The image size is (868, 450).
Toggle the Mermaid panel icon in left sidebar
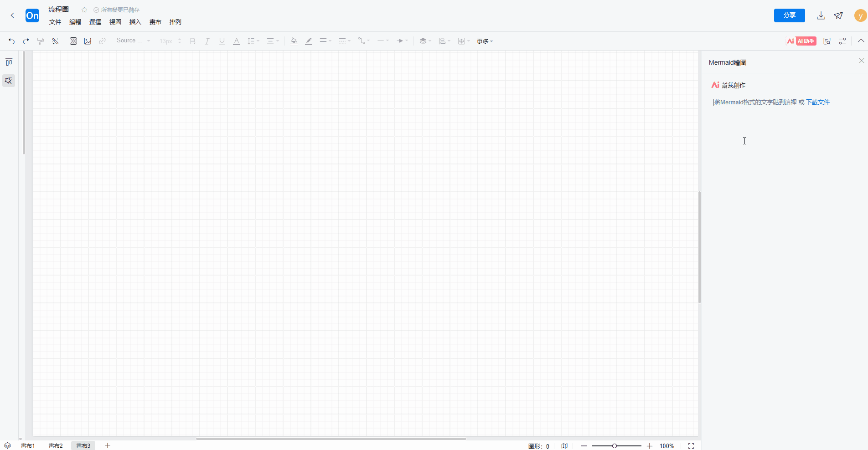click(x=9, y=81)
